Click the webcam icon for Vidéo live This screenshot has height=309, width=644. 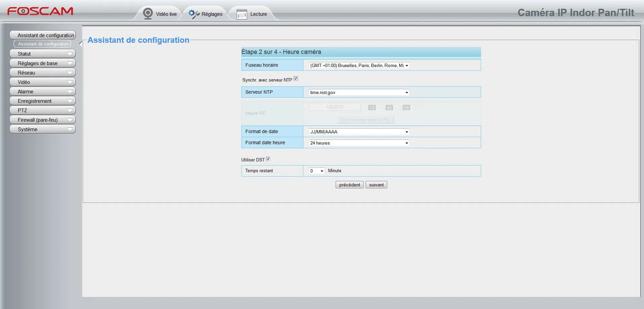click(148, 14)
